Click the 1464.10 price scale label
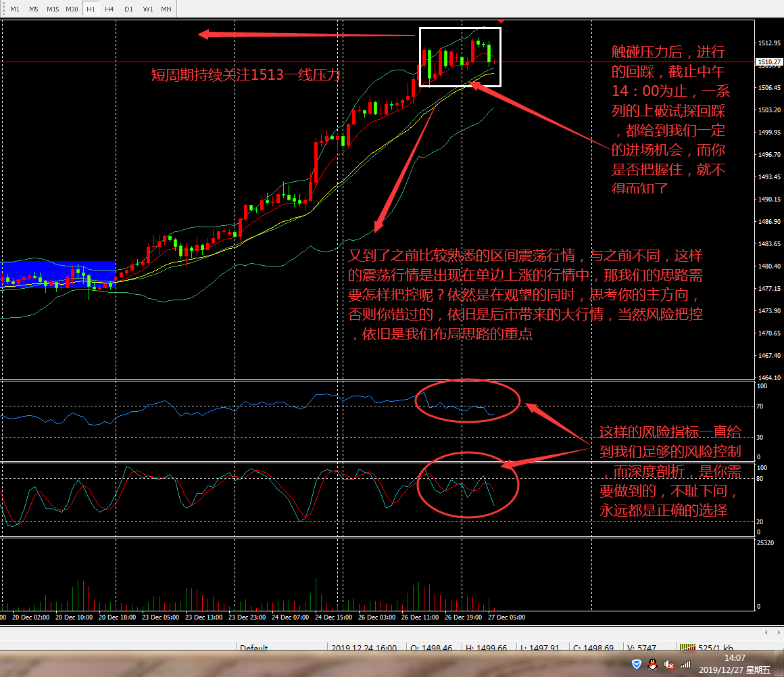This screenshot has width=784, height=677. (x=769, y=378)
